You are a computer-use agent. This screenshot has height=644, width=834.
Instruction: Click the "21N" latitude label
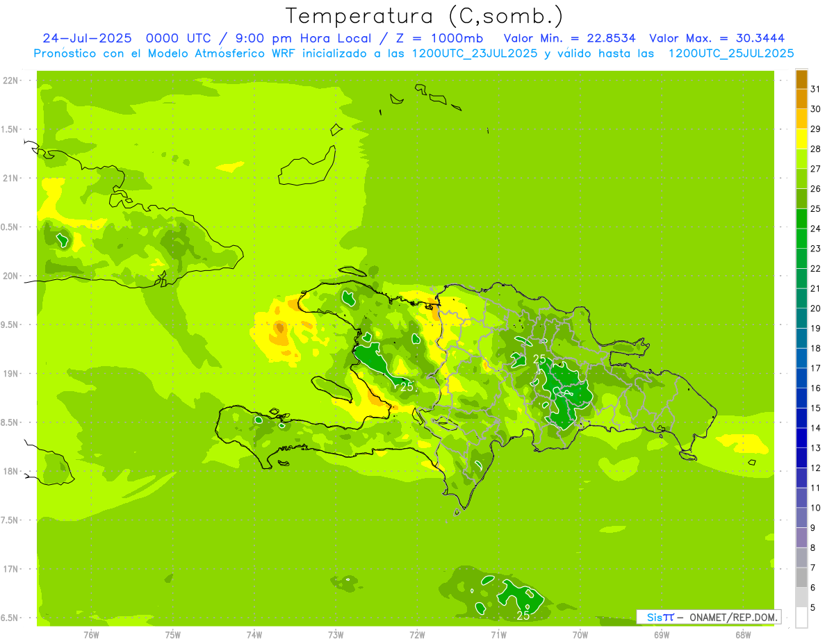pos(11,178)
